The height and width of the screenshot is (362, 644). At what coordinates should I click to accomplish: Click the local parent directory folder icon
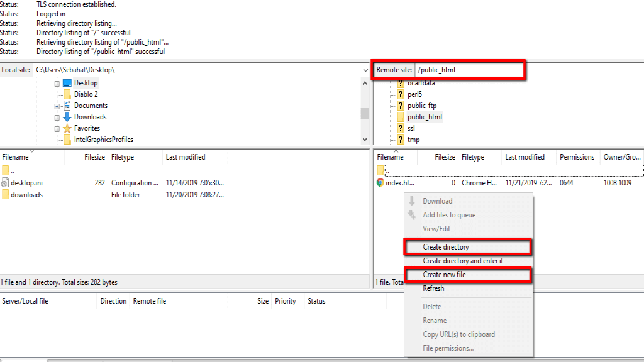5,170
